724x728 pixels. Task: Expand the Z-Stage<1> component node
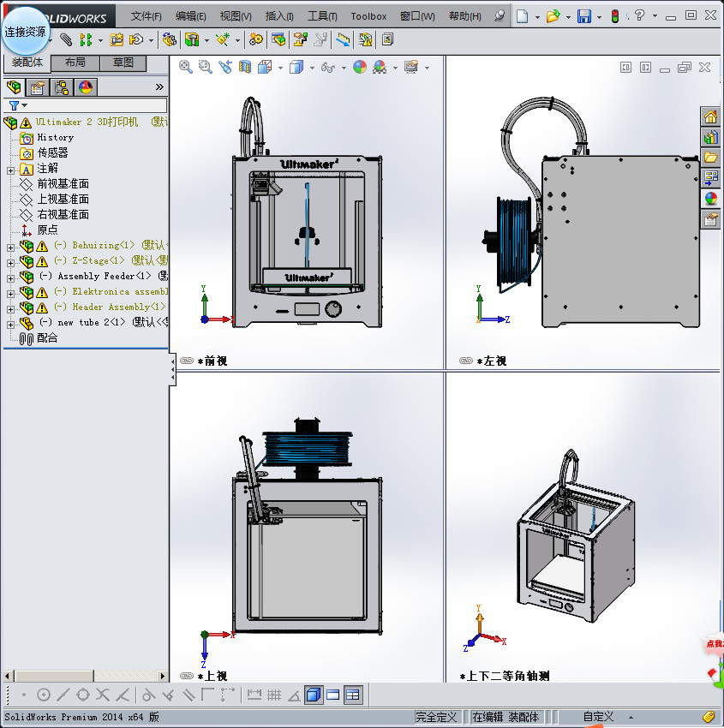(x=10, y=263)
